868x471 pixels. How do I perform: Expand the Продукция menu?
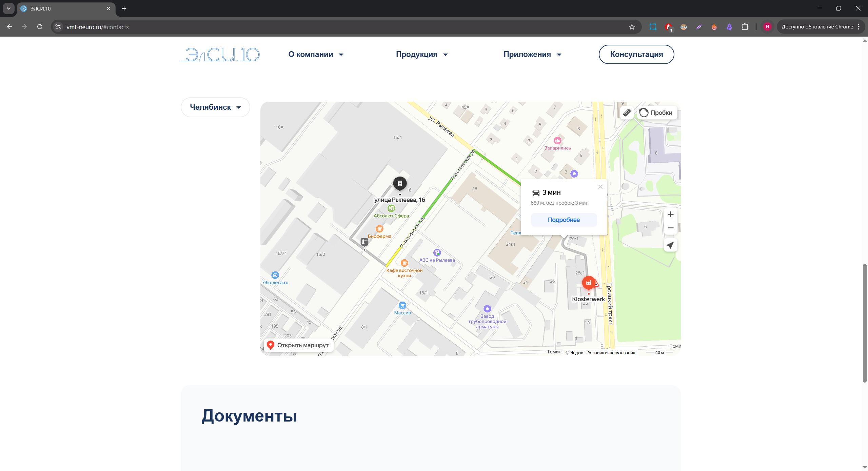[422, 55]
